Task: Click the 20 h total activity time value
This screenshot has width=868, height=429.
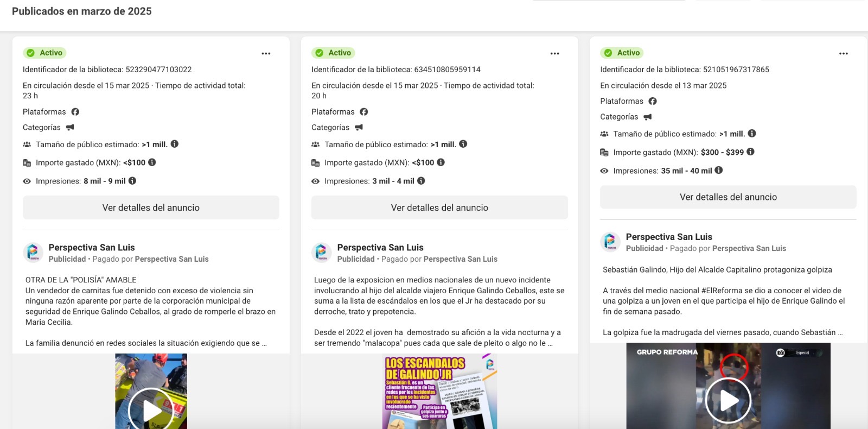Action: click(x=319, y=96)
